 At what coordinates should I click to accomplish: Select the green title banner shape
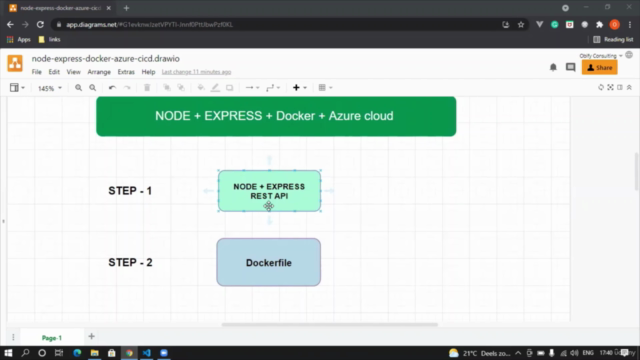point(276,116)
